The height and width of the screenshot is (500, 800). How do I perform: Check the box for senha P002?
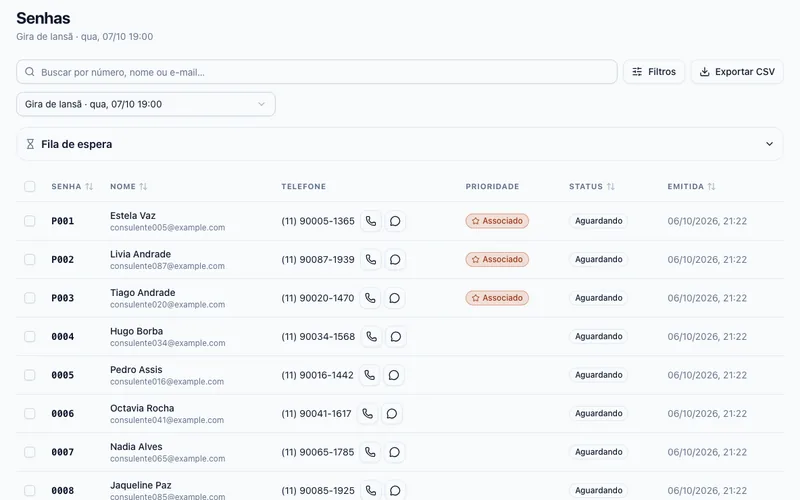pos(30,259)
